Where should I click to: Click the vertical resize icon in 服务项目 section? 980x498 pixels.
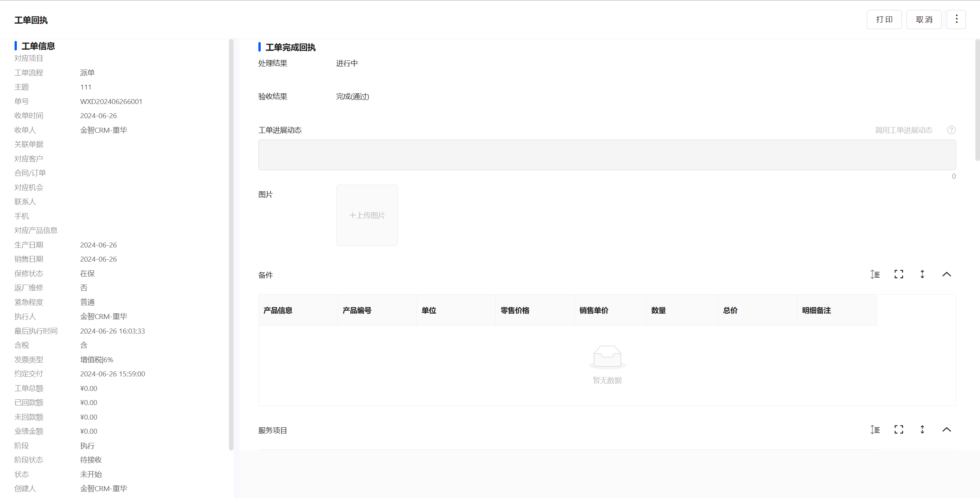[x=923, y=430]
